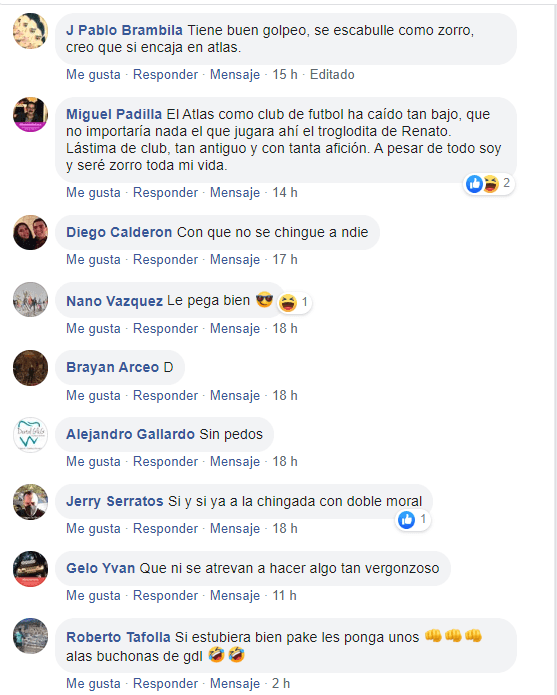Click Responder under Roberto Tafolla's comment
Viewport: 557px width, 695px height.
pyautogui.click(x=165, y=683)
